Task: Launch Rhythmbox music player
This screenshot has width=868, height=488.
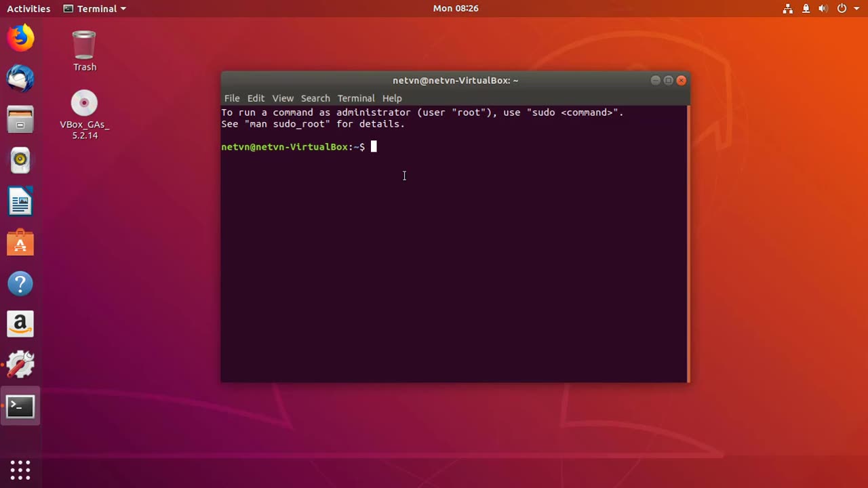Action: pos(20,160)
